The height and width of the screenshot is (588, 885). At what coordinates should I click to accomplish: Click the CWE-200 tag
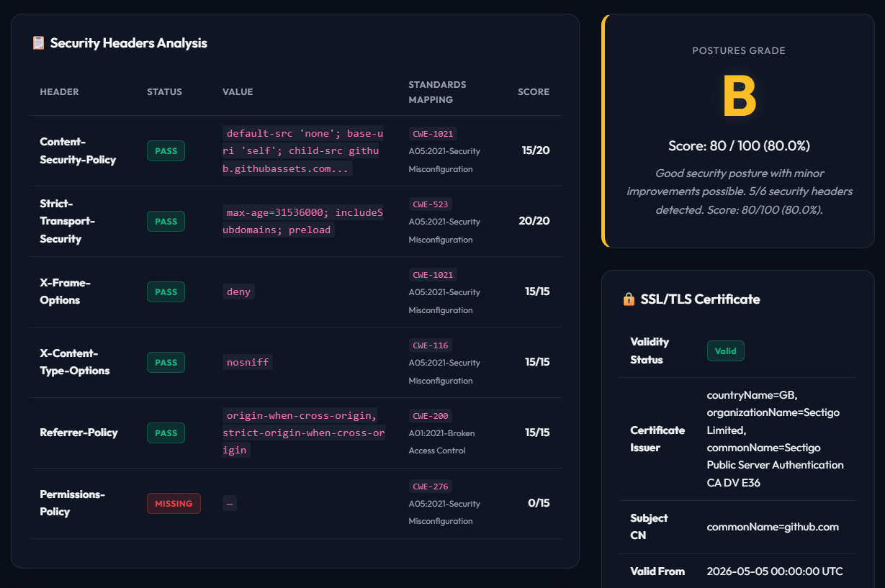[430, 416]
